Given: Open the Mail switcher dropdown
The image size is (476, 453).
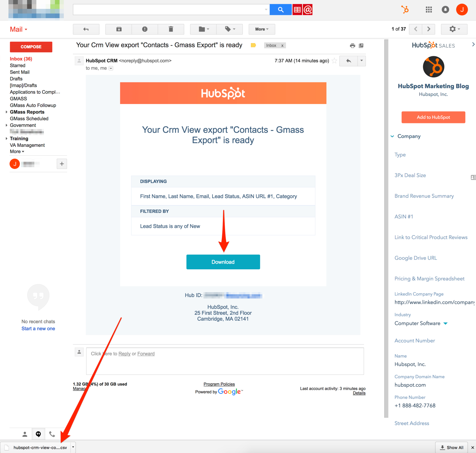Looking at the screenshot, I should (x=19, y=29).
